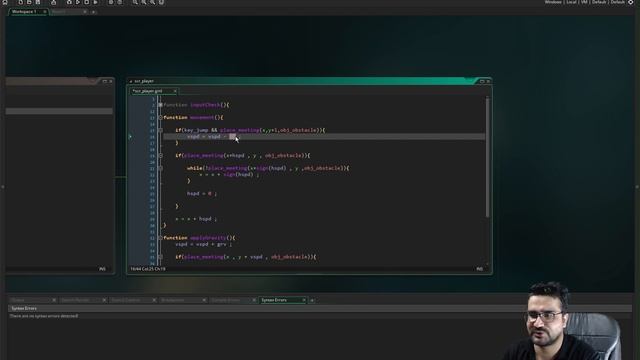Image resolution: width=640 pixels, height=360 pixels.
Task: Open the Start Page home icon
Action: (5, 2)
